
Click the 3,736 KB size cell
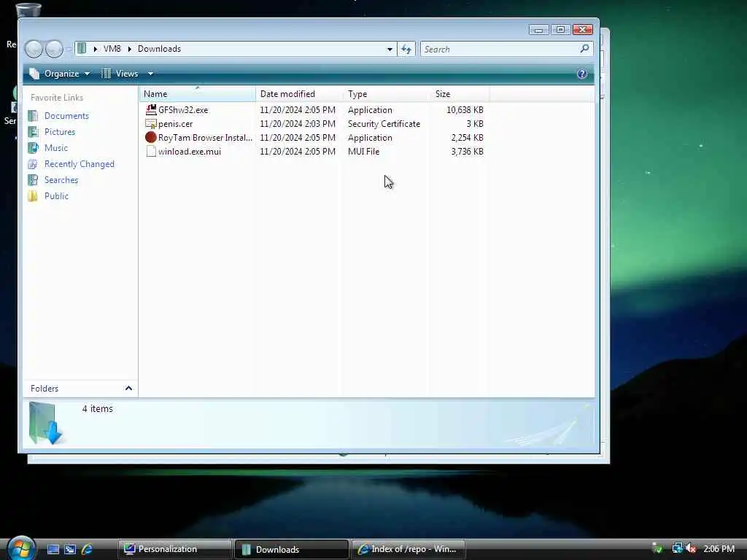(x=468, y=152)
